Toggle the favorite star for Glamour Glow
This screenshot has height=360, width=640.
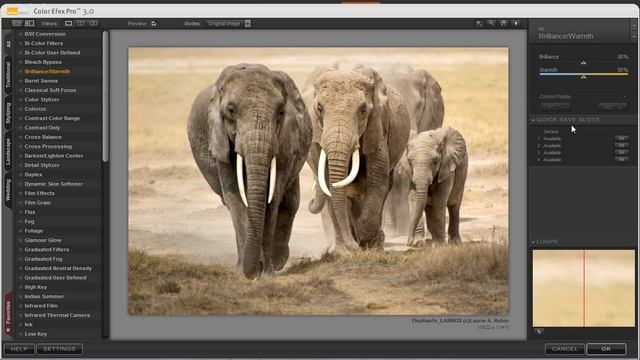[x=20, y=240]
